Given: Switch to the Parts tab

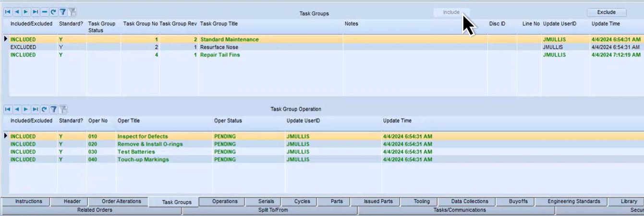Looking at the screenshot, I should [x=337, y=201].
